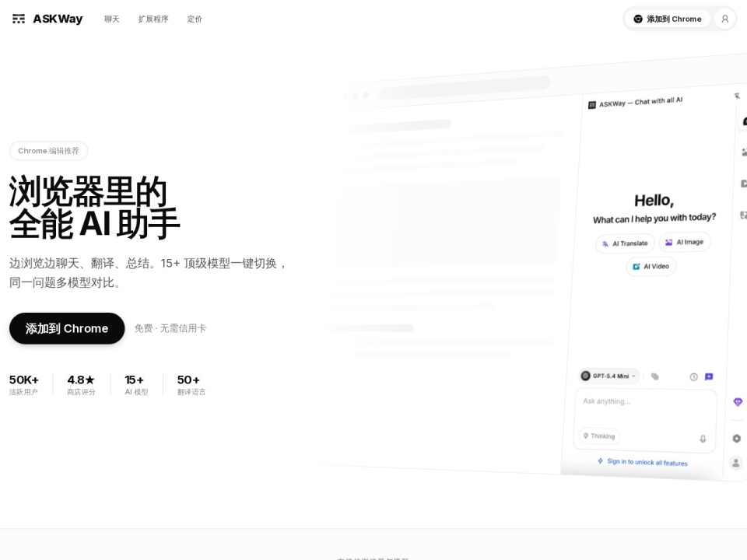Click the attachment paperclip icon
Viewport: 747px width, 560px height.
click(x=655, y=376)
